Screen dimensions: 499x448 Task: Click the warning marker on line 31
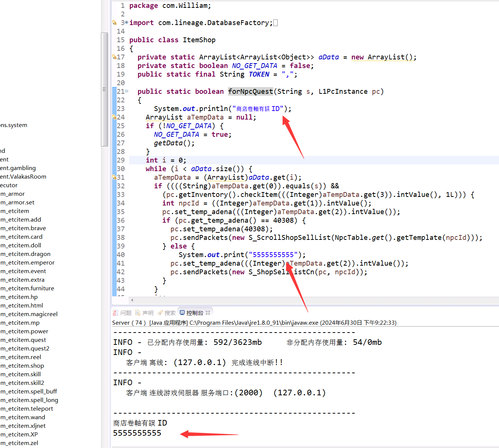tap(114, 177)
